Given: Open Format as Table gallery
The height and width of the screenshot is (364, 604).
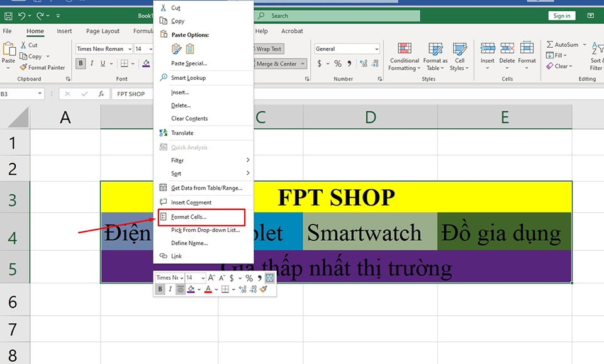Looking at the screenshot, I should point(435,57).
